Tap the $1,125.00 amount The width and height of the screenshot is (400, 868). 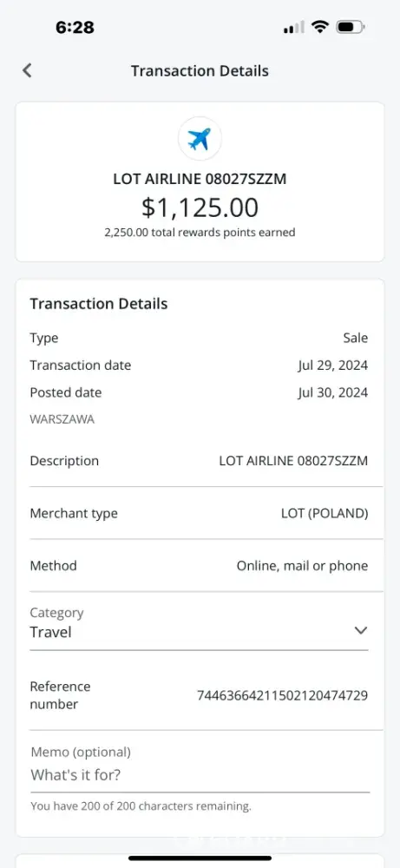tap(200, 207)
